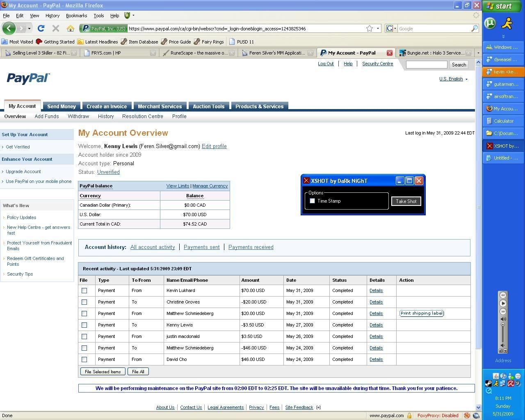Click the Edit profile link
The width and height of the screenshot is (525, 420).
point(214,146)
